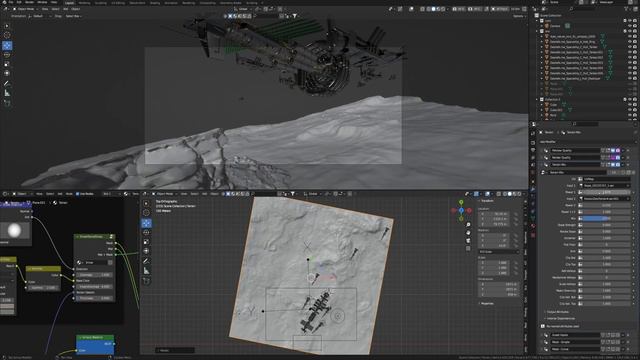The width and height of the screenshot is (640, 360).
Task: Open the Output properties tab icon
Action: point(533,150)
